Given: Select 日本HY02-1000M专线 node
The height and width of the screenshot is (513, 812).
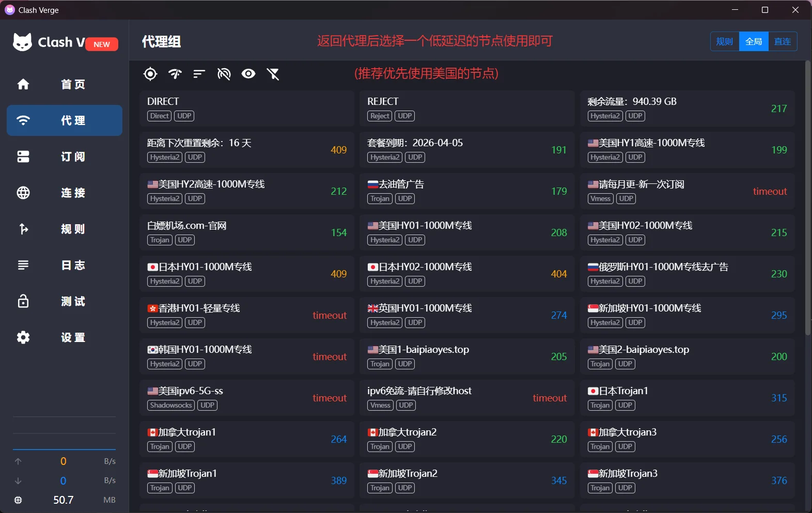Looking at the screenshot, I should (467, 274).
